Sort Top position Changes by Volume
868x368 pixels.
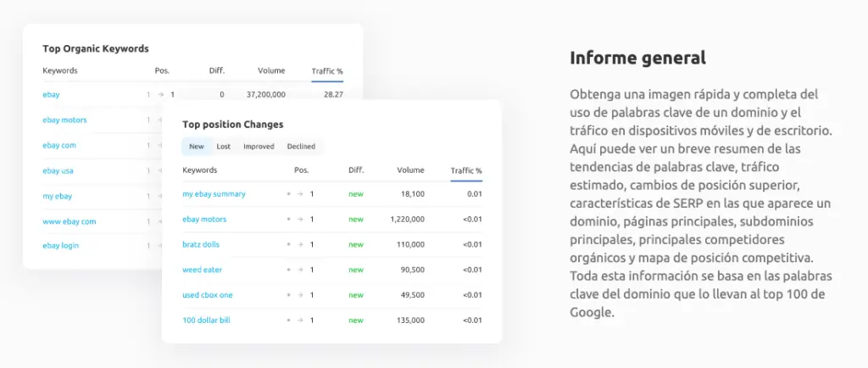(411, 170)
